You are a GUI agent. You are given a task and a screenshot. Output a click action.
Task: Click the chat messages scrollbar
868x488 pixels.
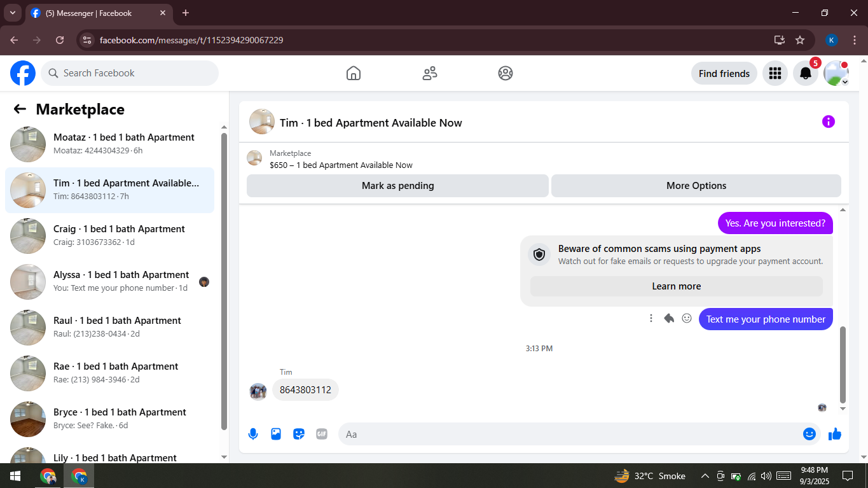click(x=843, y=364)
